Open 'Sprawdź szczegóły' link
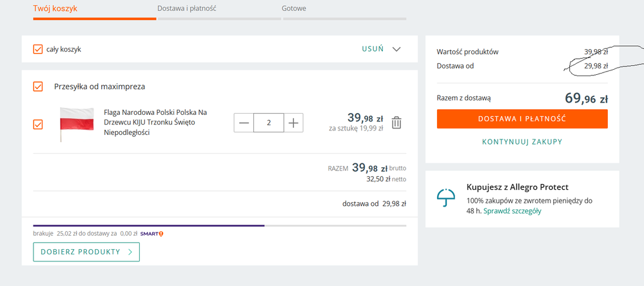Image resolution: width=644 pixels, height=286 pixels. [x=512, y=211]
